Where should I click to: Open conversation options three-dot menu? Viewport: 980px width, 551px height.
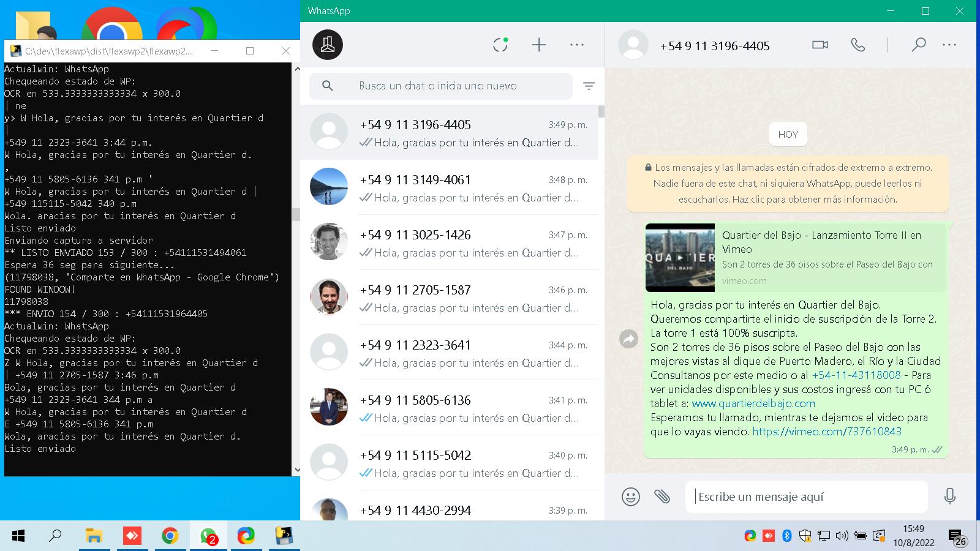[949, 45]
